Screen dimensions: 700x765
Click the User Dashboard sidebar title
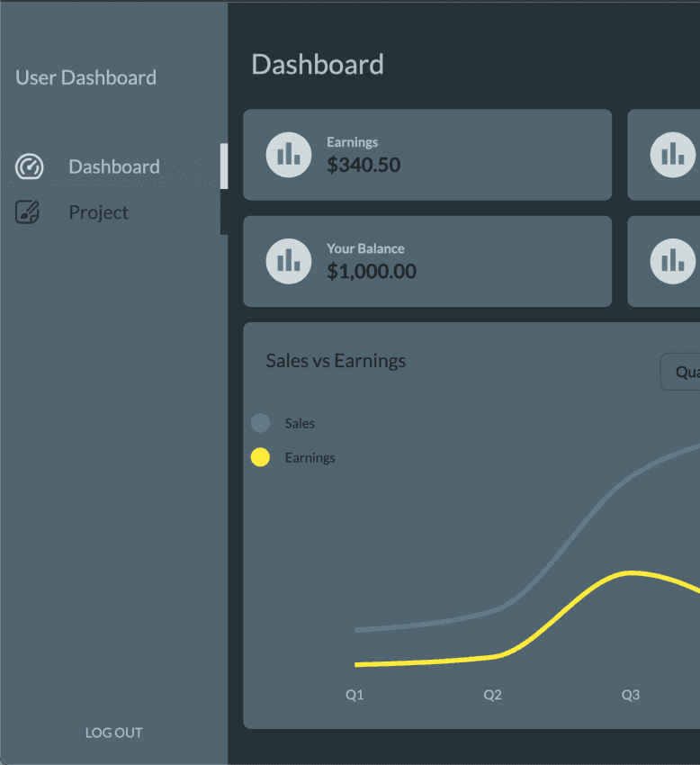[x=85, y=77]
